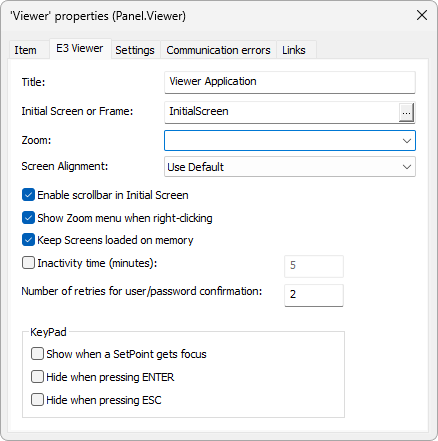This screenshot has width=438, height=441.
Task: Select the Links tab
Action: point(294,50)
